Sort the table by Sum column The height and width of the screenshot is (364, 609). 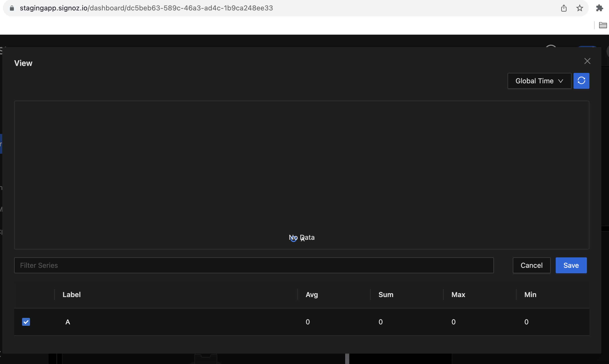coord(385,295)
